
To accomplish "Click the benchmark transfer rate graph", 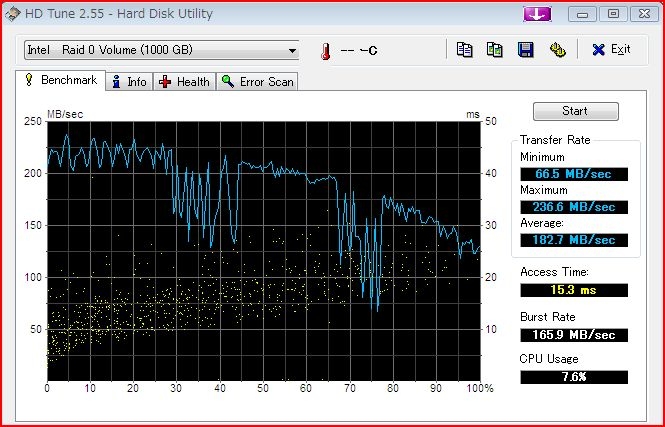I will (263, 251).
